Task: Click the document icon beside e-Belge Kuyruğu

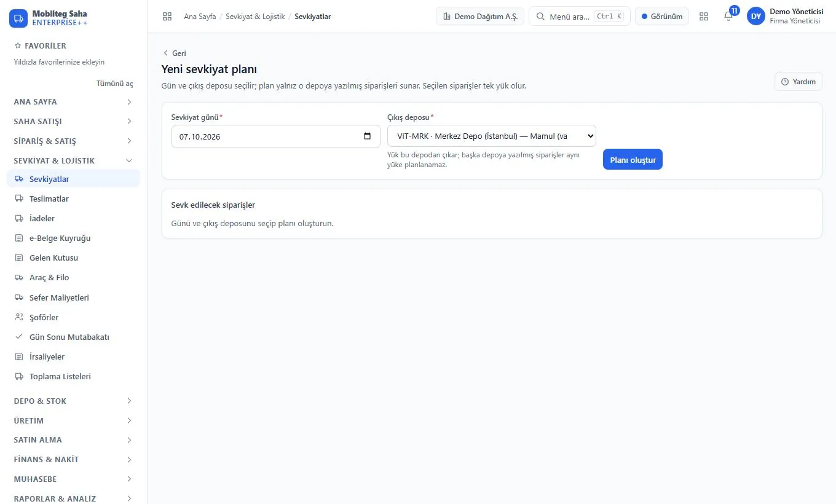Action: pyautogui.click(x=18, y=238)
